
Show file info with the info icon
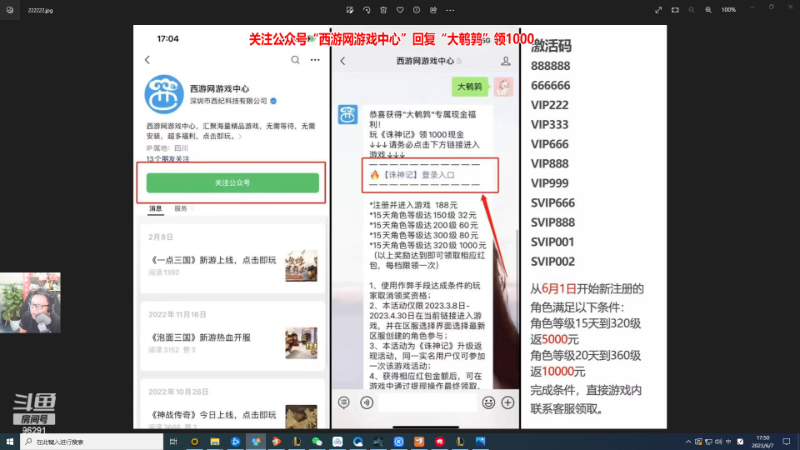[x=416, y=10]
